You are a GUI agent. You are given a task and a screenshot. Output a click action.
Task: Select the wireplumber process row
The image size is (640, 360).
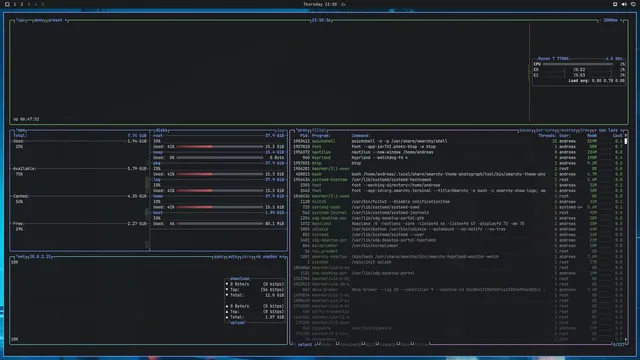click(457, 246)
